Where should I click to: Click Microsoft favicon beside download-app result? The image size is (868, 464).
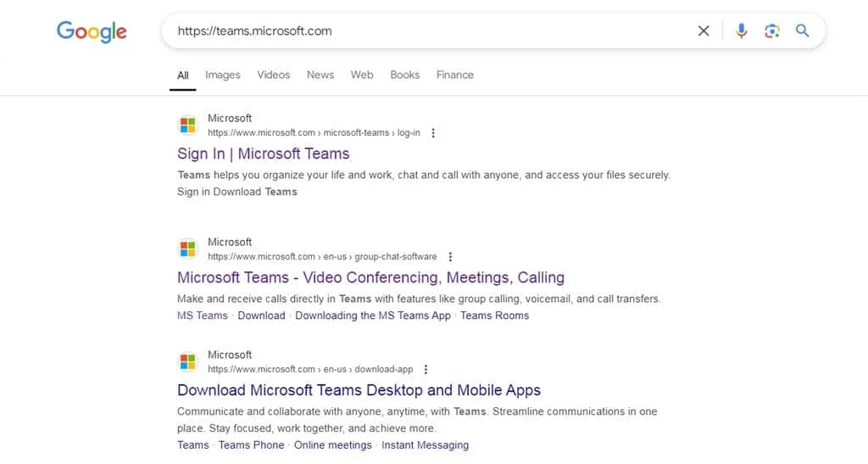pyautogui.click(x=187, y=362)
